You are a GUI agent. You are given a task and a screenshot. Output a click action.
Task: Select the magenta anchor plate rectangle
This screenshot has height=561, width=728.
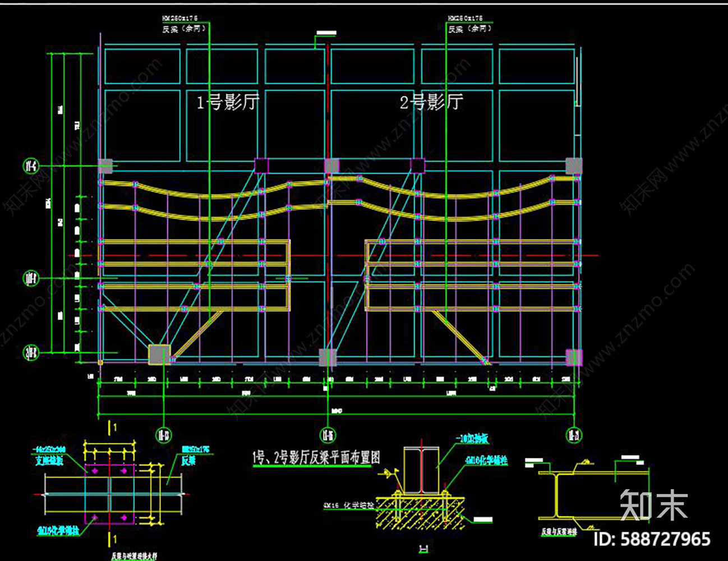pos(109,494)
